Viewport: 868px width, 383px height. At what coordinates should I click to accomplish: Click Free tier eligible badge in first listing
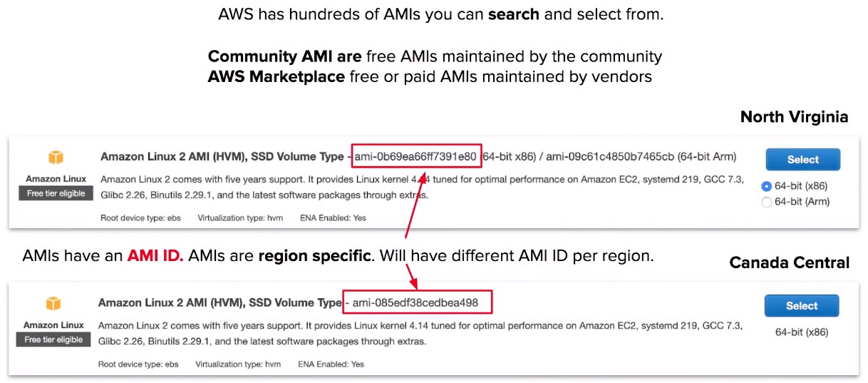pyautogui.click(x=56, y=193)
